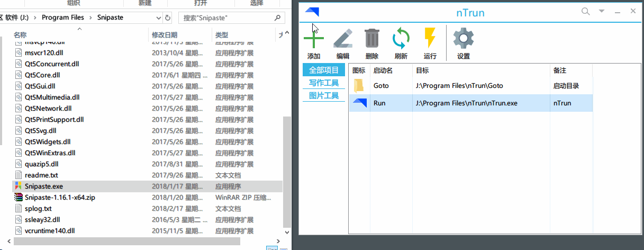Click the 图标 column header in nTrun
The width and height of the screenshot is (644, 250).
point(359,70)
